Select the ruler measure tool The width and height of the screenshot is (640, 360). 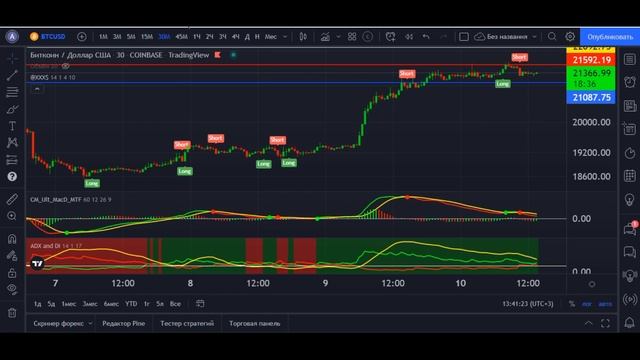(12, 199)
